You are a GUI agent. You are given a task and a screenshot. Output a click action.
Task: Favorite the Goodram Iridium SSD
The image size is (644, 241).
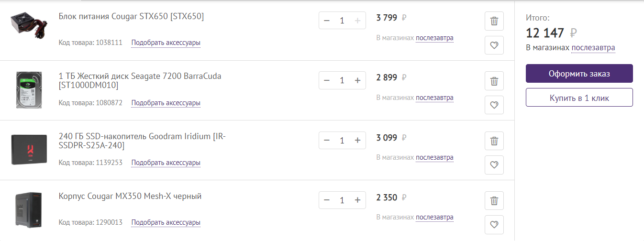pos(494,165)
